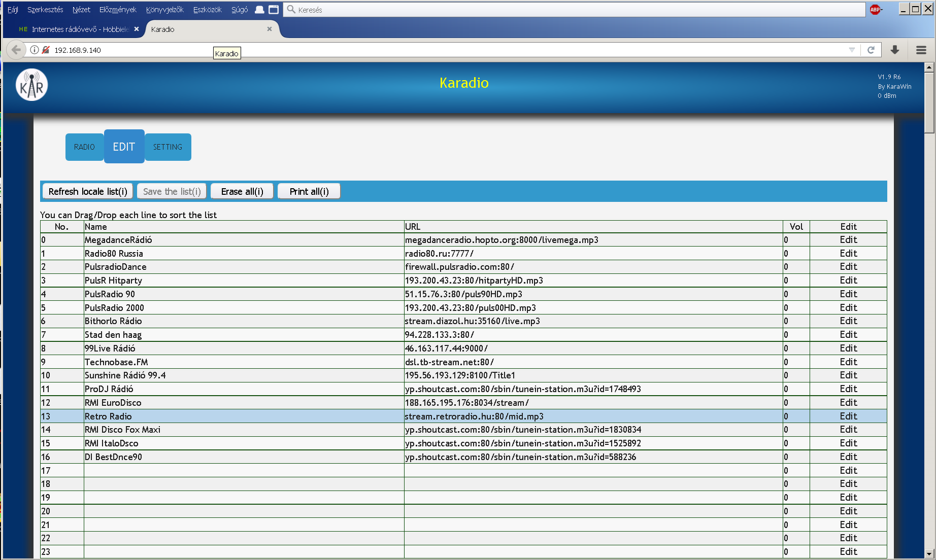The image size is (936, 560).
Task: Click Edit for PulsRadio 2000 row
Action: tap(848, 308)
